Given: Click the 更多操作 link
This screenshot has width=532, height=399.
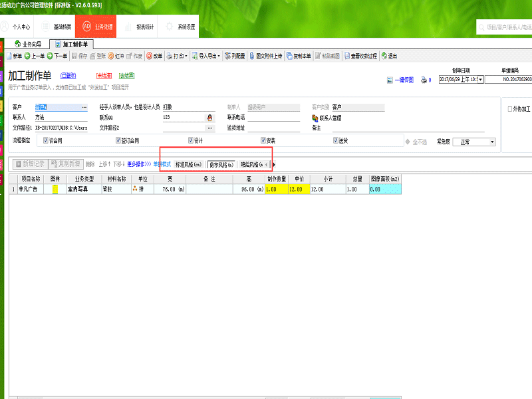Looking at the screenshot, I should coord(138,164).
